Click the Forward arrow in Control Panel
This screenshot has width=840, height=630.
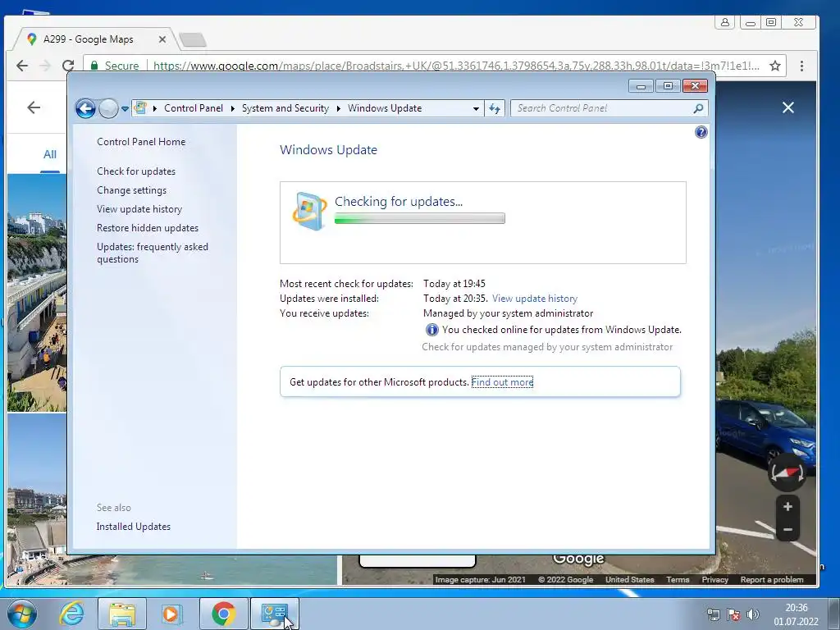pyautogui.click(x=109, y=108)
